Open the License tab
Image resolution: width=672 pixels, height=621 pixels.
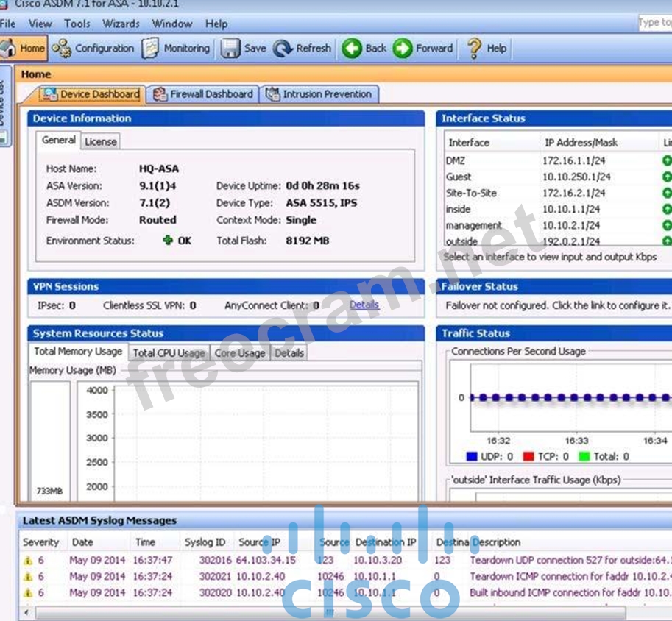pyautogui.click(x=100, y=141)
